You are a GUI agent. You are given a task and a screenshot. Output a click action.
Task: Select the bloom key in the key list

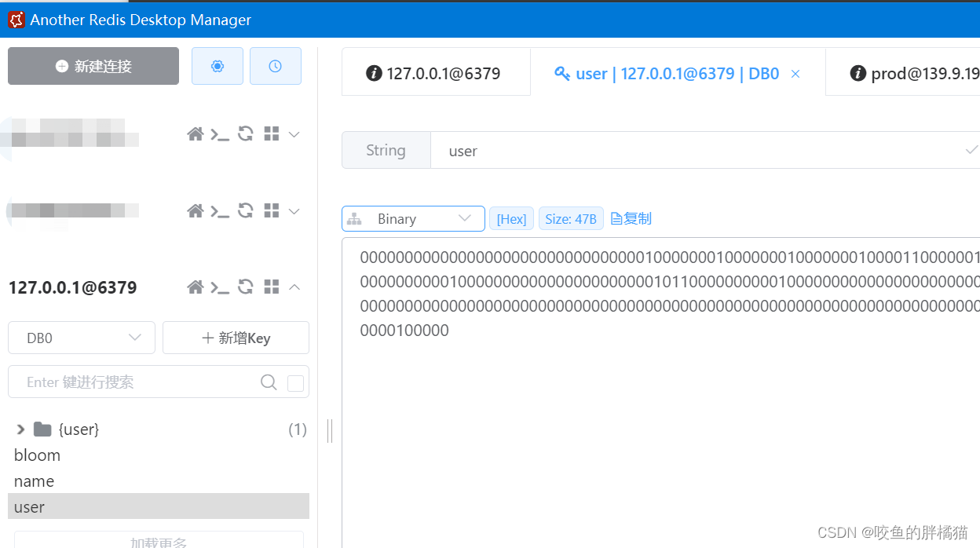(37, 455)
